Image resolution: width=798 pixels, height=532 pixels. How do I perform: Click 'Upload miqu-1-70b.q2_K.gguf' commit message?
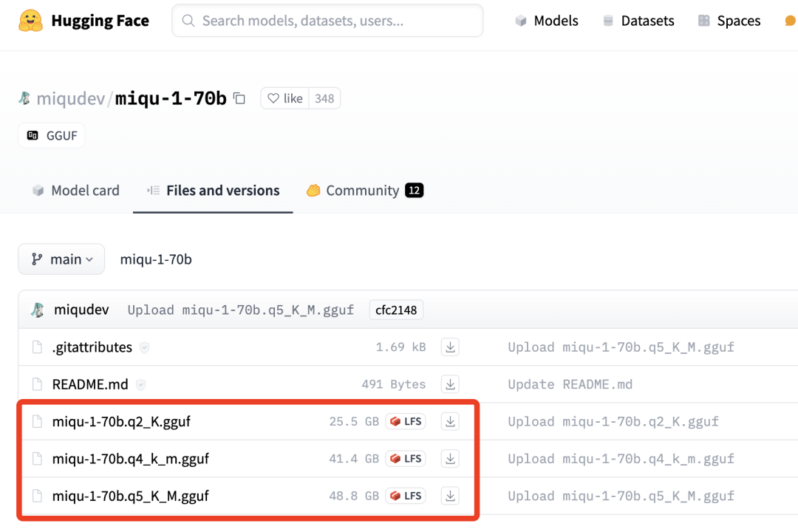(613, 421)
